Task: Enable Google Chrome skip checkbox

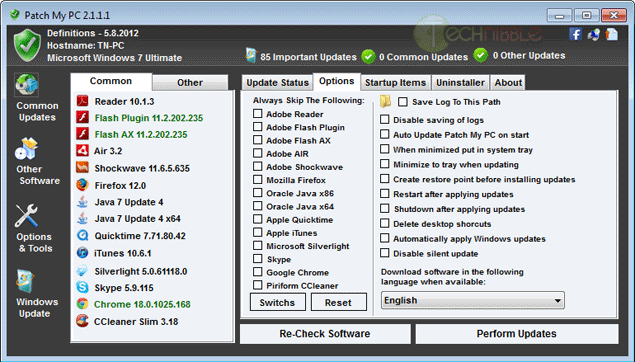Action: [258, 272]
